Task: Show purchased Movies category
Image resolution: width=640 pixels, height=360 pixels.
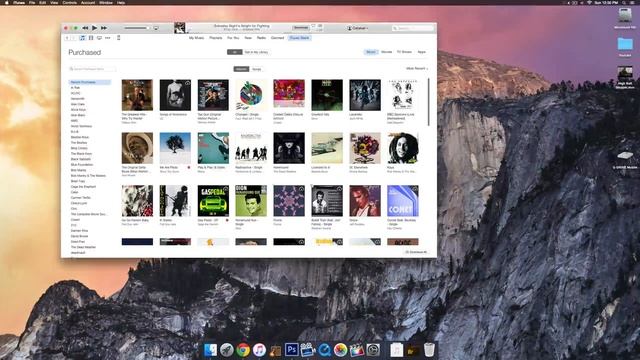Action: (387, 52)
